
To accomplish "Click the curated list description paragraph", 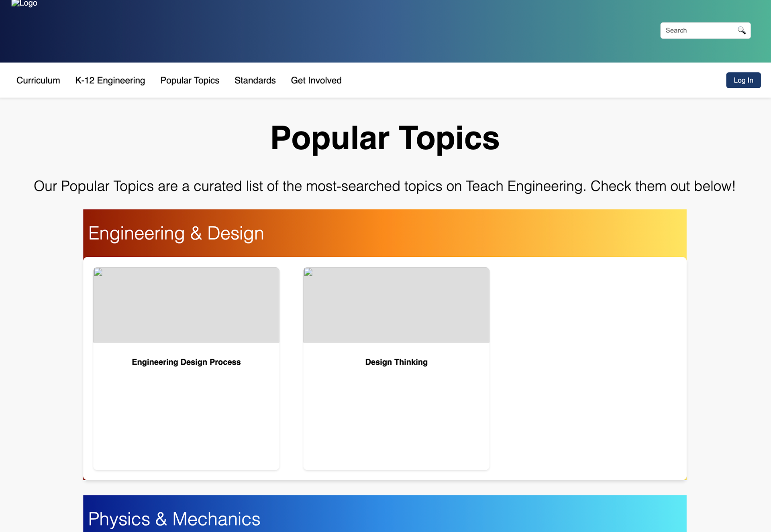I will tap(385, 186).
